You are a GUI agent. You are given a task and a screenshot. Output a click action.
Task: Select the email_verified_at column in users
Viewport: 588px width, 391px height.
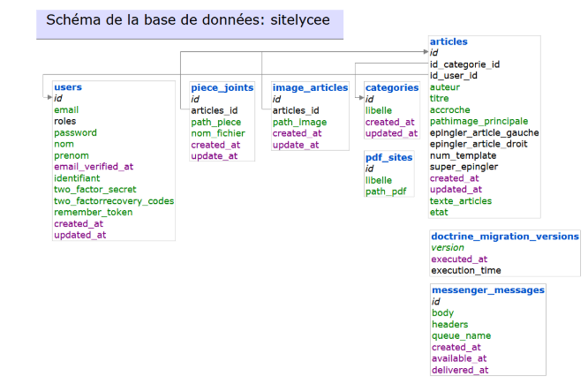coord(94,167)
